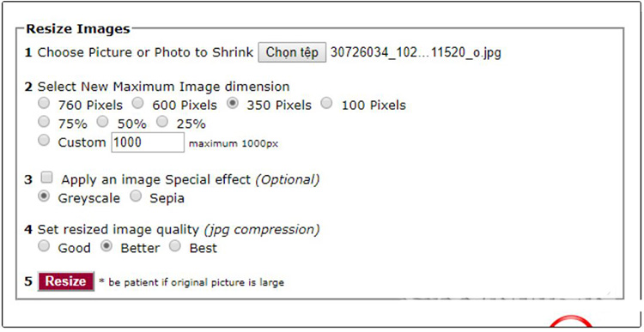Click the Chọn tệp file chooser button
This screenshot has height=332, width=644.
click(x=292, y=52)
